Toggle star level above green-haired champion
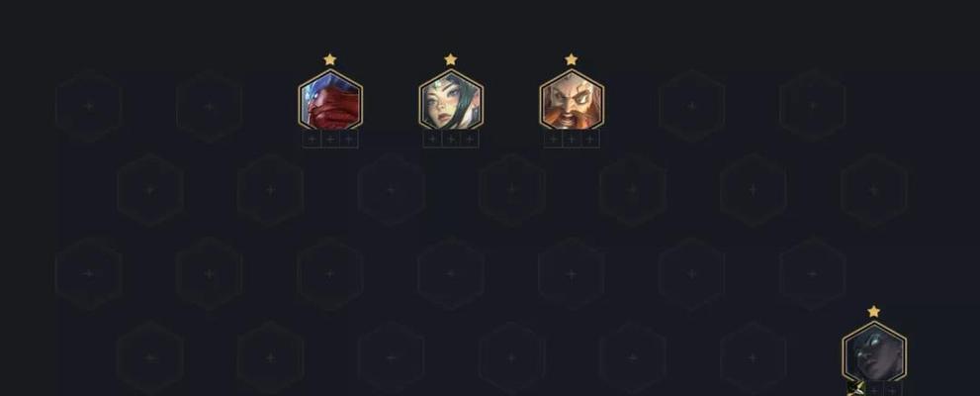Viewport: 980px width, 396px height. (451, 59)
